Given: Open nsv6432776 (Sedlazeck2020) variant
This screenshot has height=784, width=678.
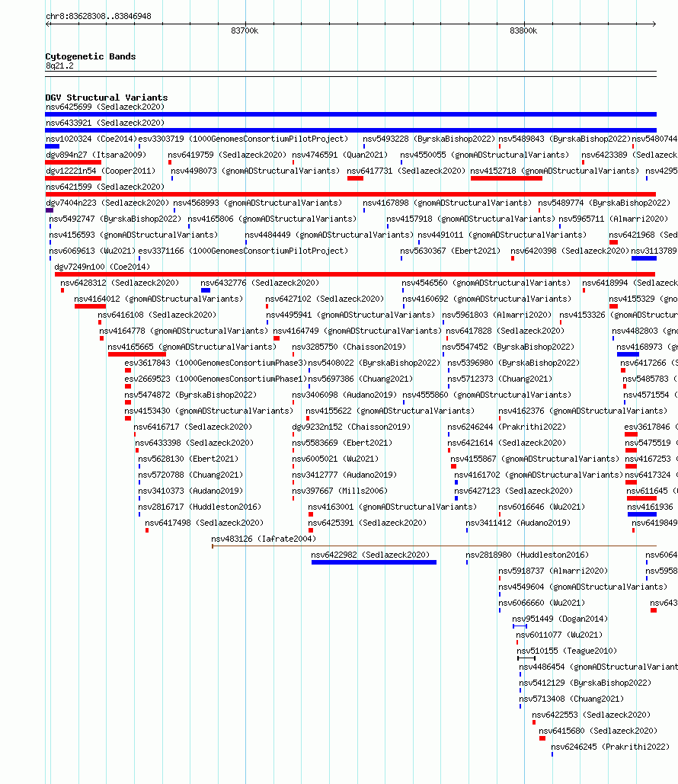Looking at the screenshot, I should [260, 283].
